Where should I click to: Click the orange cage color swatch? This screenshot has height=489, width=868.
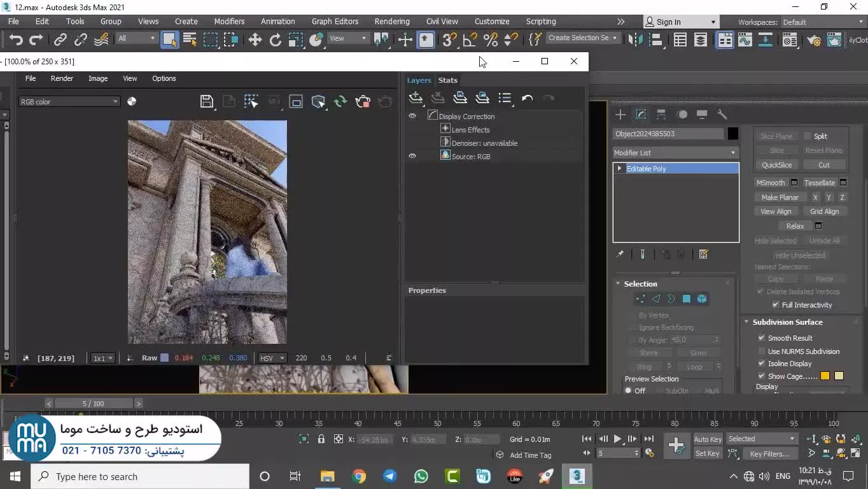tap(825, 376)
